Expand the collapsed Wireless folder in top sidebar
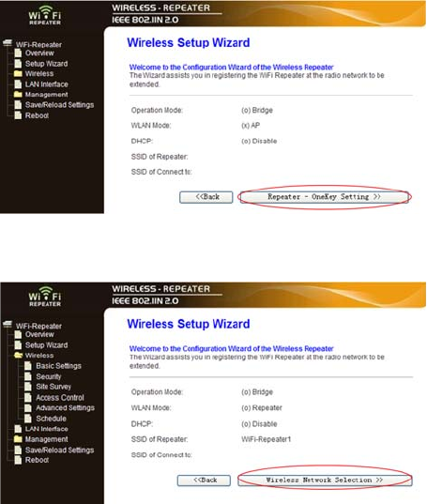Image resolution: width=427 pixels, height=504 pixels. pos(18,74)
